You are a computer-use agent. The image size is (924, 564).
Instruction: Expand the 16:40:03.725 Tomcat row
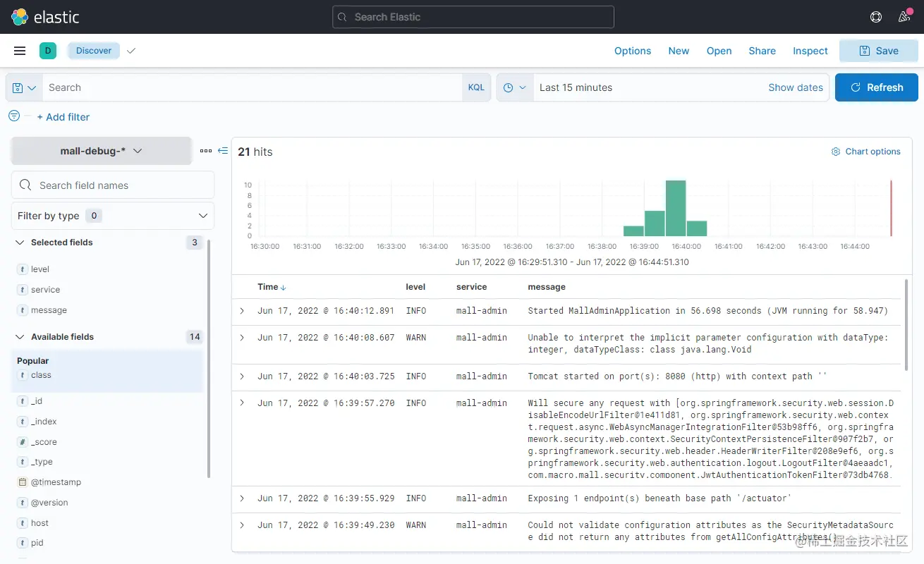242,376
